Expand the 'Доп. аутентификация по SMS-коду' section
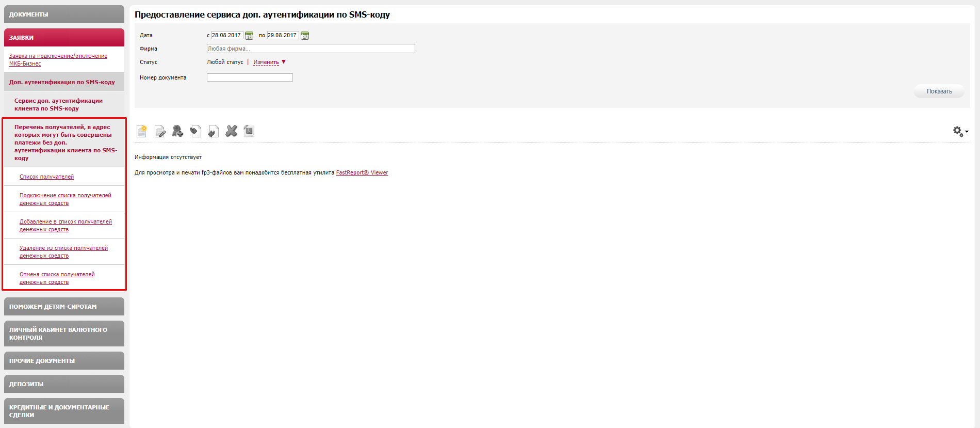 (x=62, y=82)
